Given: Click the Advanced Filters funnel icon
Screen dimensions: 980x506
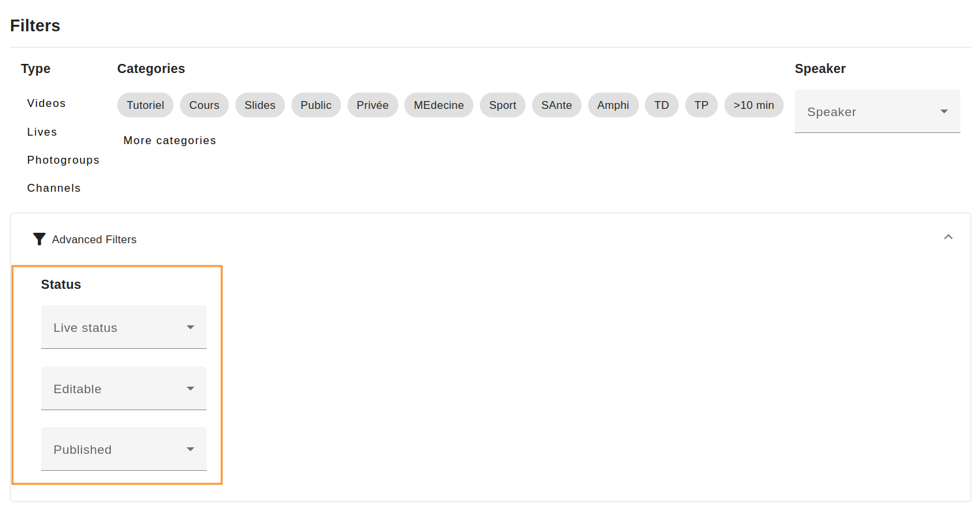Looking at the screenshot, I should click(x=39, y=239).
